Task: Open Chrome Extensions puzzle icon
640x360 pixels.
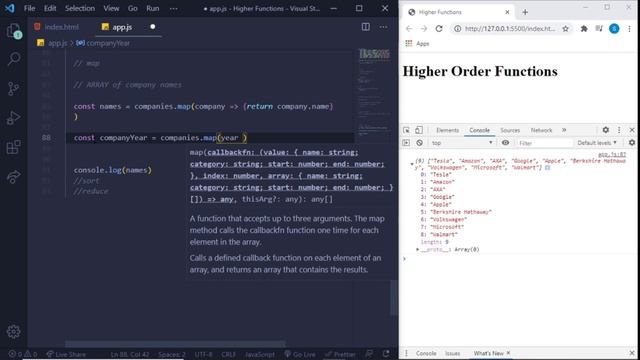Action: [584, 29]
